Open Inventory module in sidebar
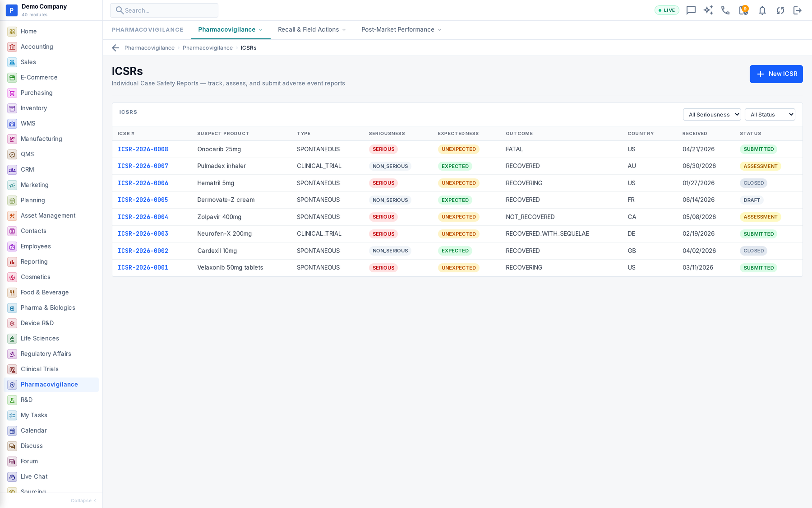The width and height of the screenshot is (812, 508). [x=51, y=108]
